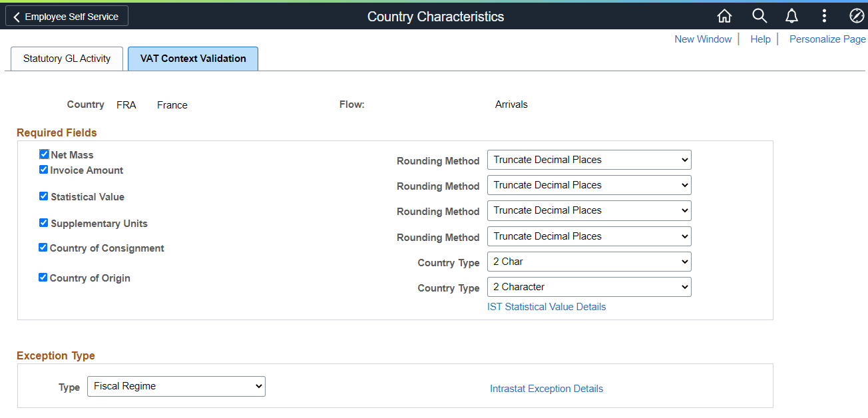Select the VAT Context Validation tab

click(192, 59)
